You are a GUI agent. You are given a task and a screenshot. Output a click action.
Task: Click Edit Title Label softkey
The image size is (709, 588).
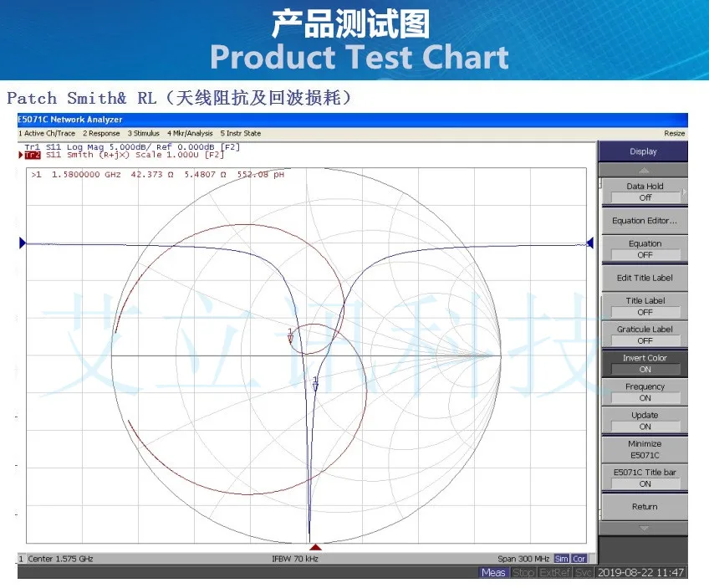(645, 279)
